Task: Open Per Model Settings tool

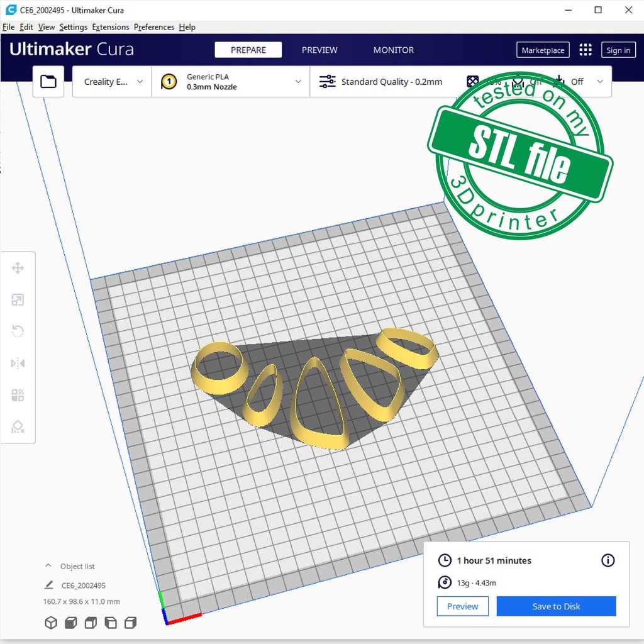Action: click(x=18, y=395)
